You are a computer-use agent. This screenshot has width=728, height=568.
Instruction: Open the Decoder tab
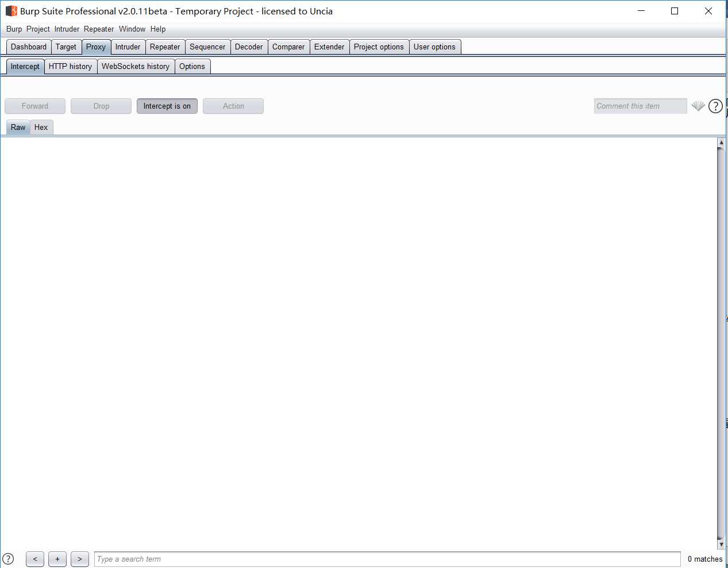point(249,47)
